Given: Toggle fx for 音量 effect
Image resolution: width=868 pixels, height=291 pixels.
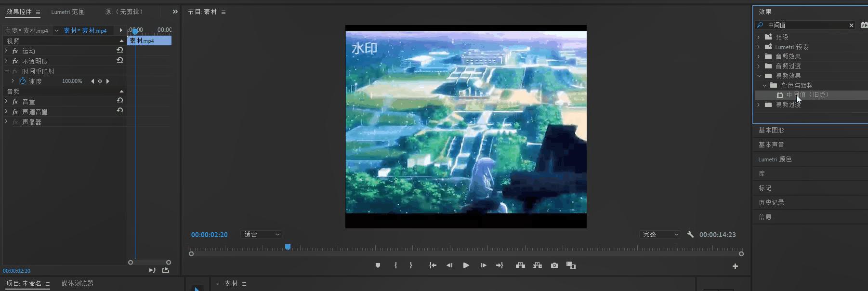Looking at the screenshot, I should point(15,102).
